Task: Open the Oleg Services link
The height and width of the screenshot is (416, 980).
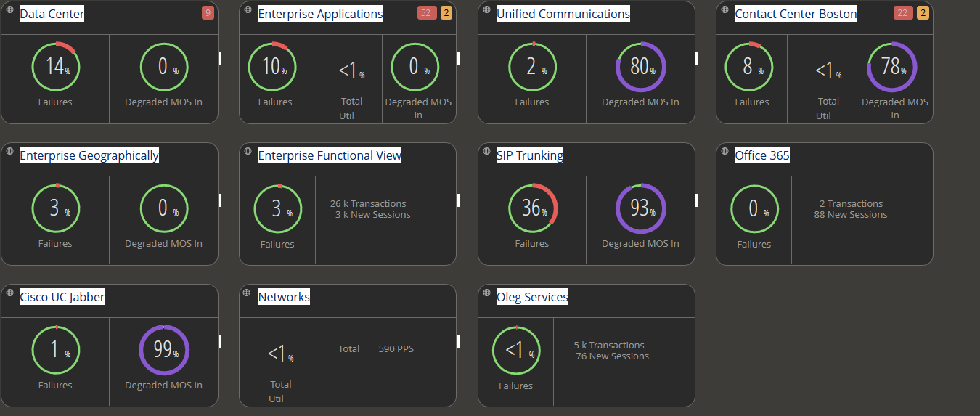Action: (x=532, y=297)
